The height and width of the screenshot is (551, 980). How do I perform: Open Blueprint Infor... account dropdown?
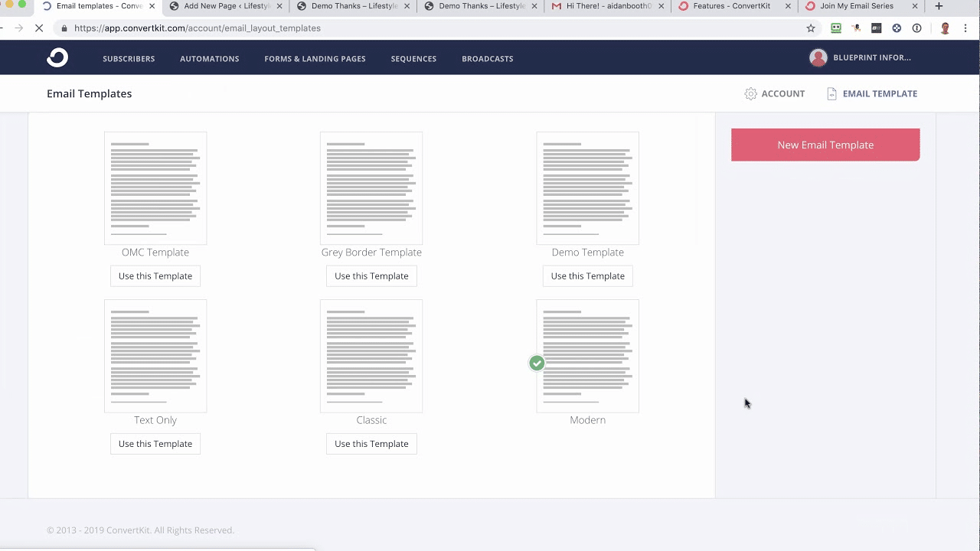861,57
